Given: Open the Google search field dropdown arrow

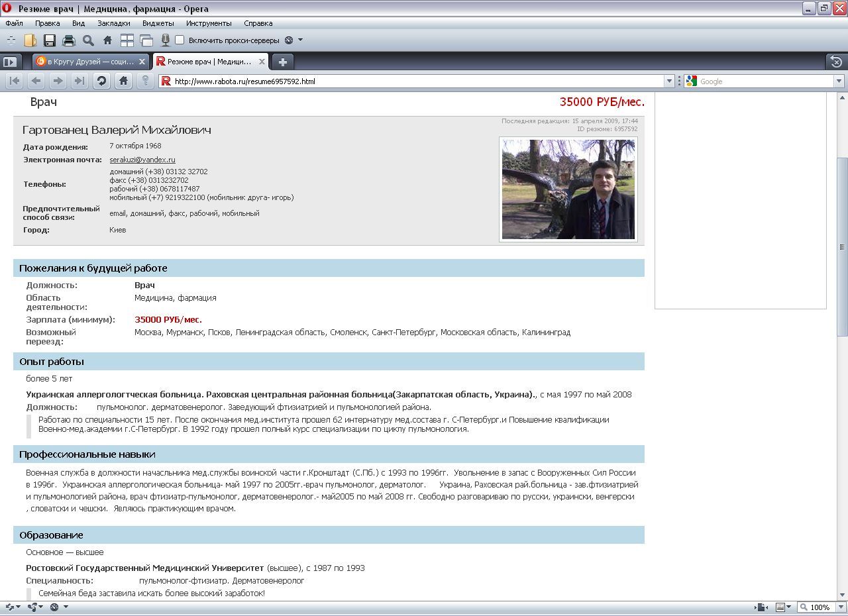Looking at the screenshot, I should 839,81.
